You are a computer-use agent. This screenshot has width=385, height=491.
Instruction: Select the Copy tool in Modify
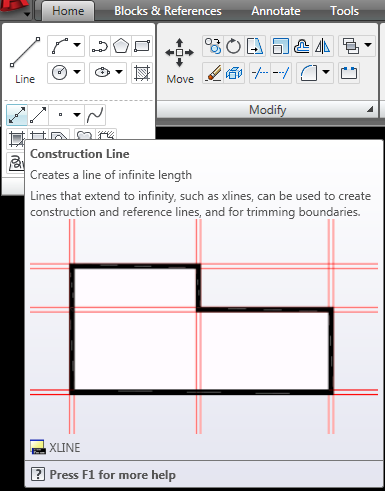click(x=212, y=46)
